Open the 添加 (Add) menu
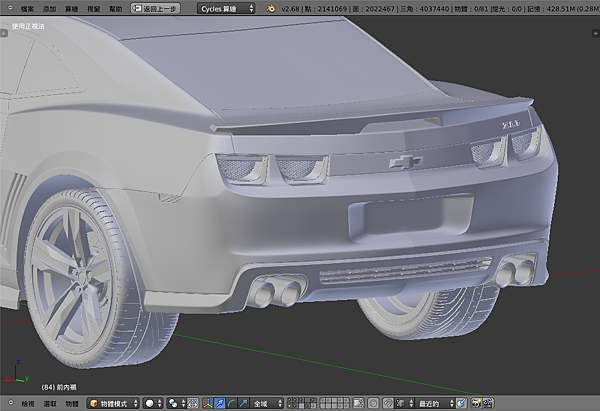The image size is (600, 411). coord(49,8)
